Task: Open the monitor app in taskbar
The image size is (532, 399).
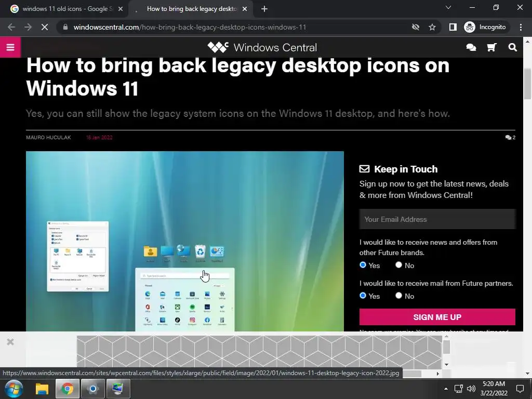Action: 118,389
